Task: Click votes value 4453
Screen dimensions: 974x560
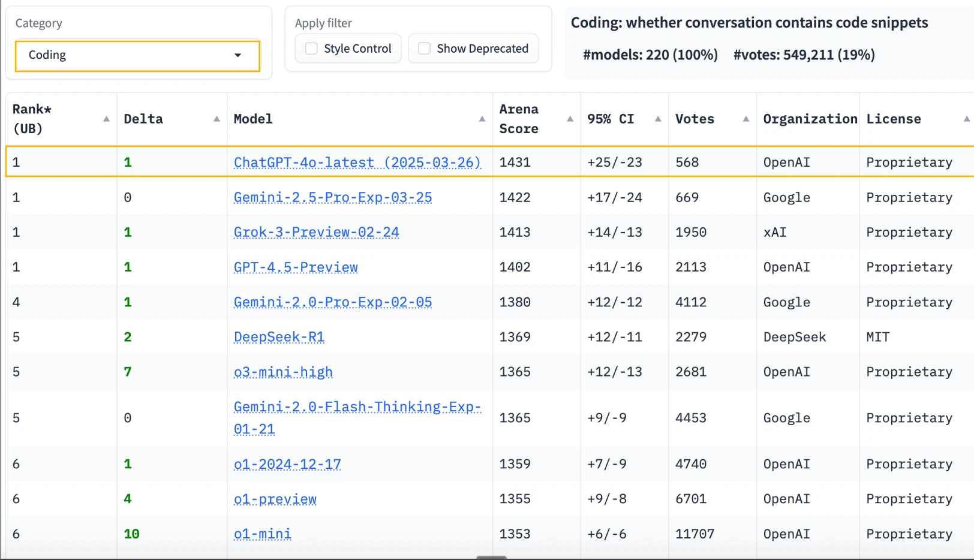Action: [691, 418]
